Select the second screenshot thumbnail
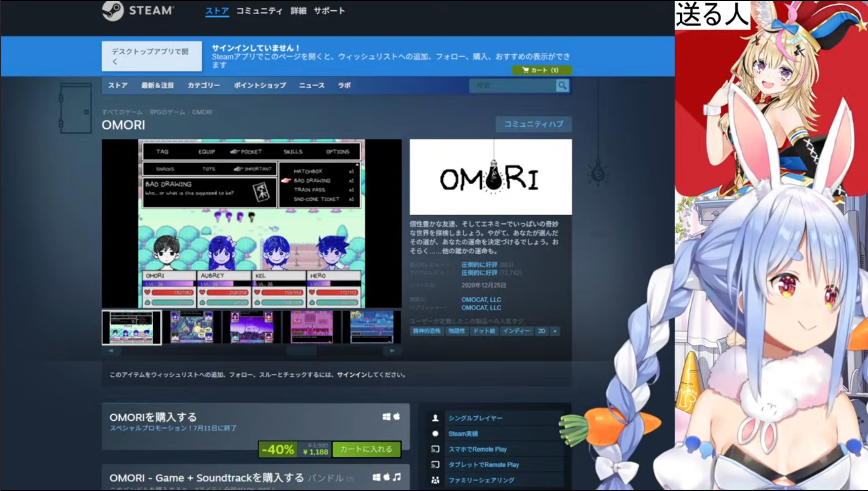The width and height of the screenshot is (868, 491). tap(192, 327)
